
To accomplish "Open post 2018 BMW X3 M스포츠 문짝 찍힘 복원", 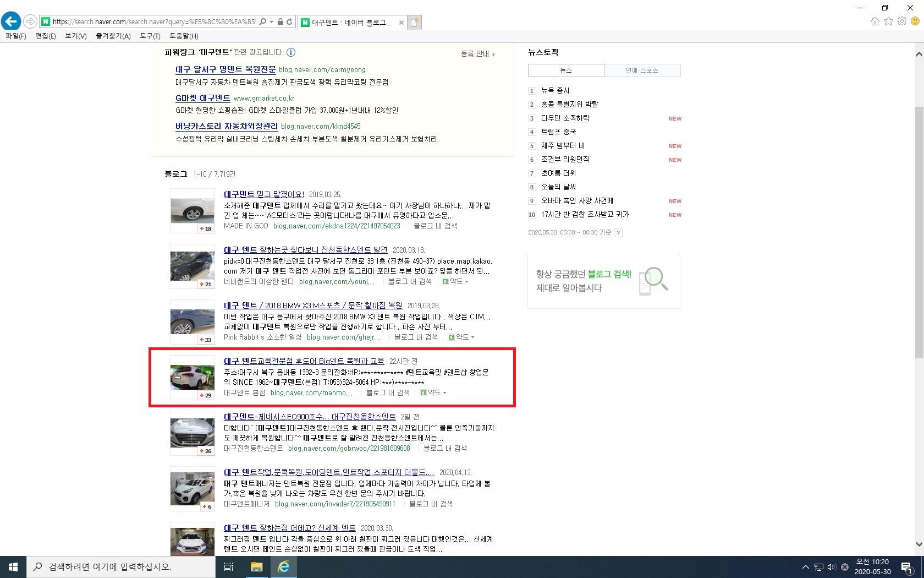I will 313,306.
